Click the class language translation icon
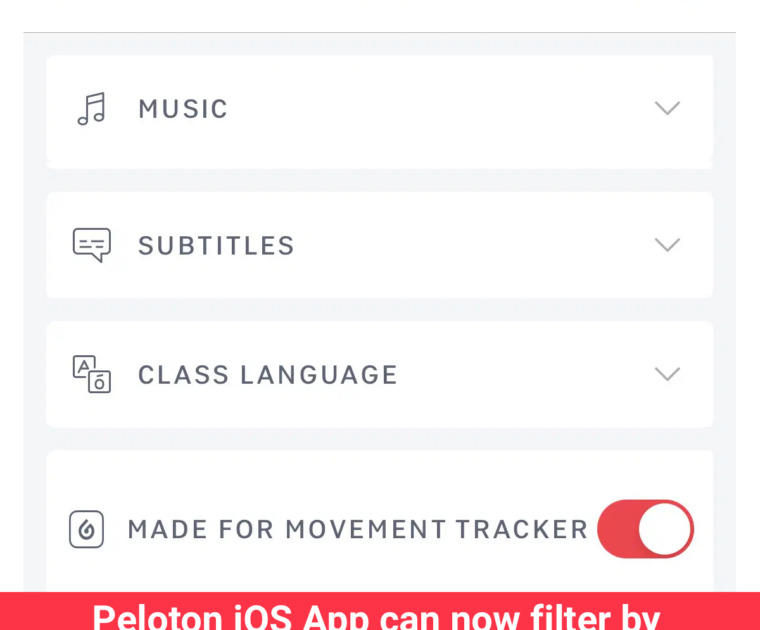 point(91,374)
